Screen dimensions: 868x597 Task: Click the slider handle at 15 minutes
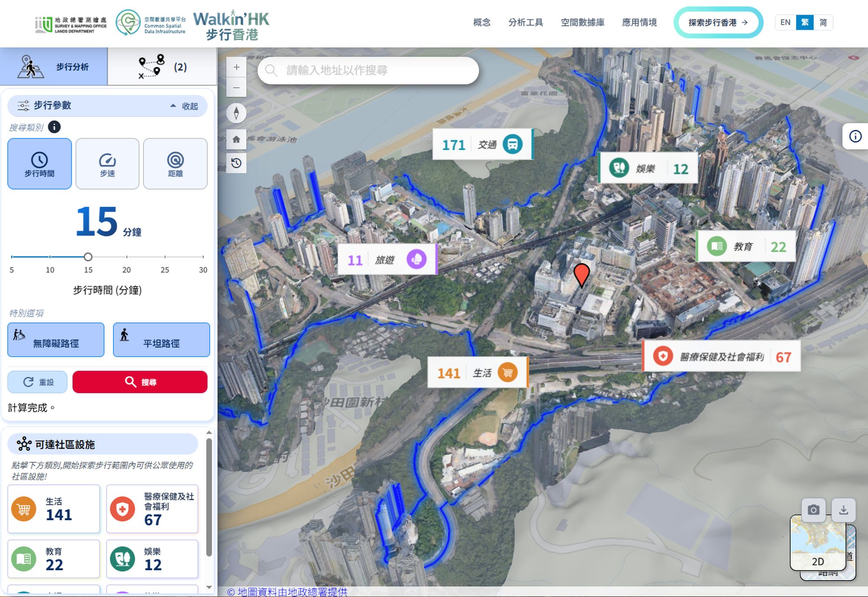pos(88,257)
